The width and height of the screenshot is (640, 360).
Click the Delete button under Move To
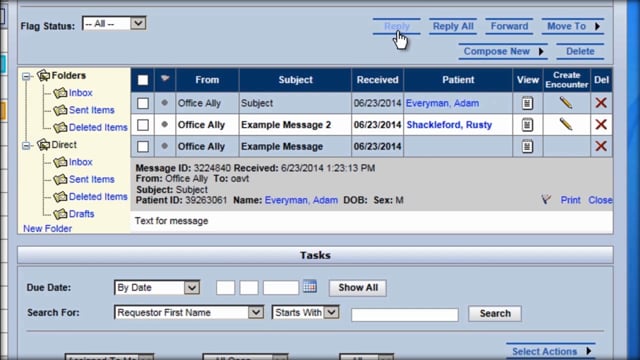point(580,51)
